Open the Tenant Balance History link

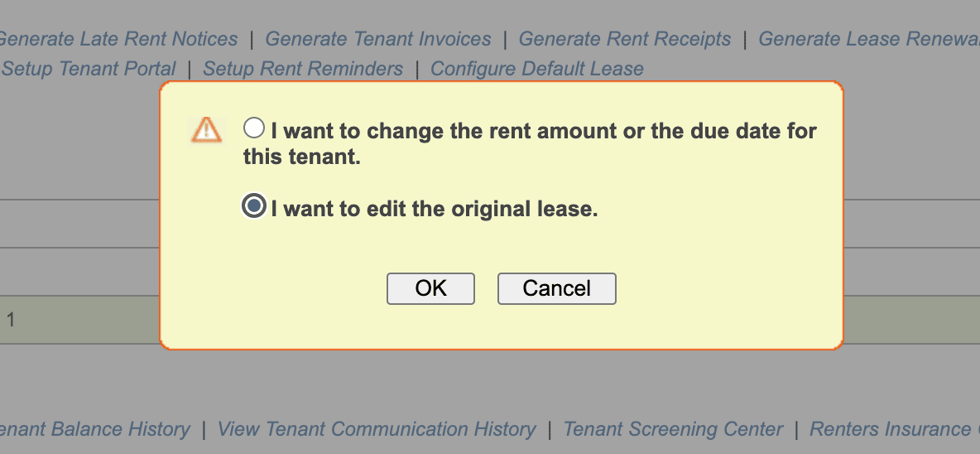[94, 429]
